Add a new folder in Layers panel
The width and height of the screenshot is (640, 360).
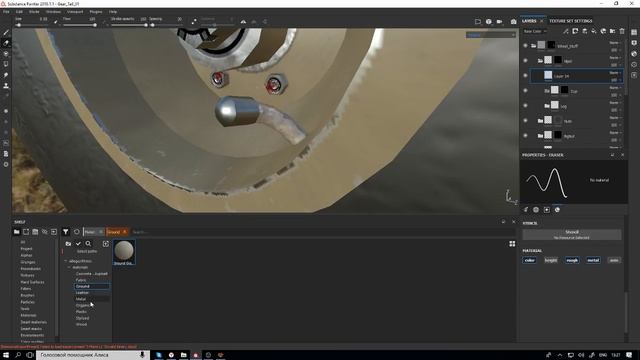[x=613, y=31]
